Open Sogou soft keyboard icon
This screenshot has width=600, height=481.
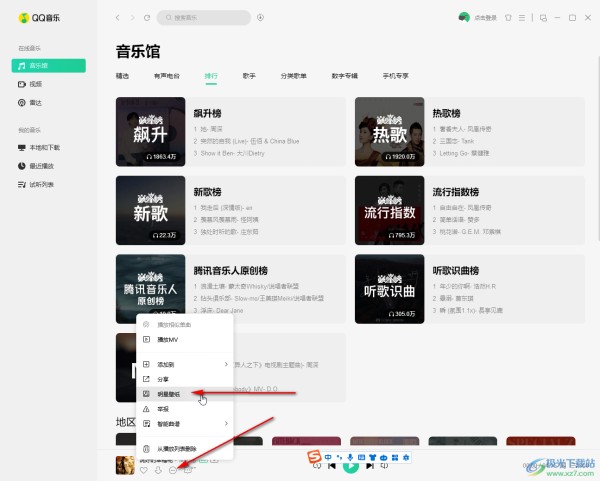point(361,457)
